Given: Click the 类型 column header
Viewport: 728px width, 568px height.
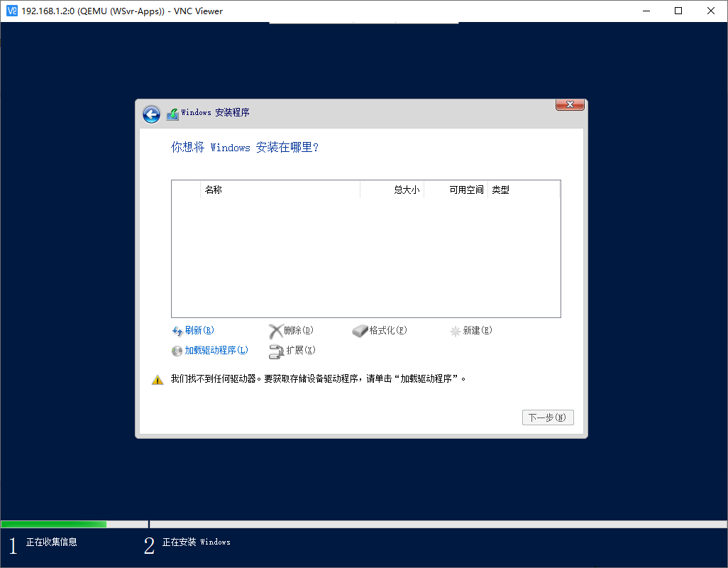Looking at the screenshot, I should pos(524,190).
